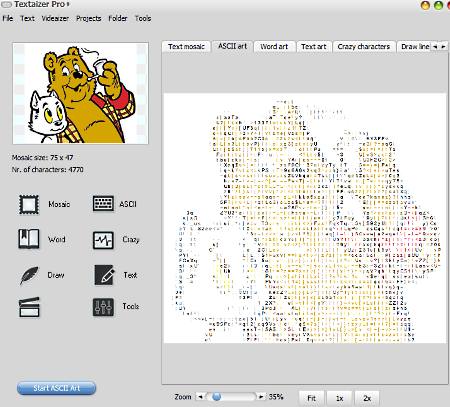Set zoom to 1x

click(x=339, y=398)
